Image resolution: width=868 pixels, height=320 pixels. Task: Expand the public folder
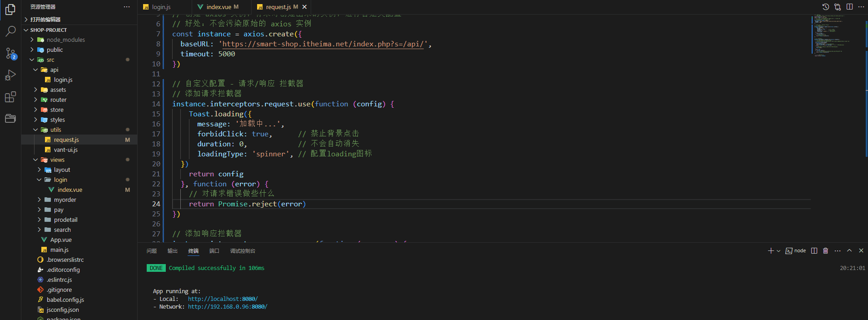point(79,50)
